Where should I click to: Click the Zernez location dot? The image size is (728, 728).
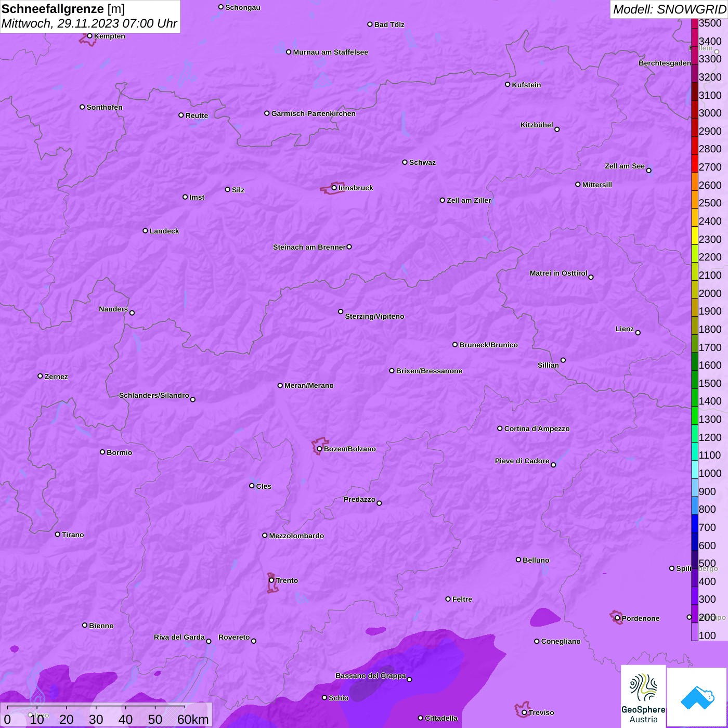click(x=40, y=376)
